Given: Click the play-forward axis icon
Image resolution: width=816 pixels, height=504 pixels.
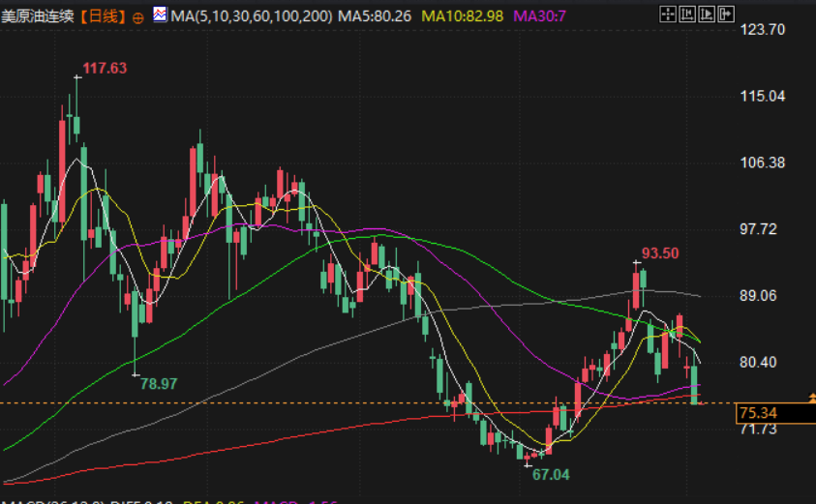Looking at the screenshot, I should (707, 15).
